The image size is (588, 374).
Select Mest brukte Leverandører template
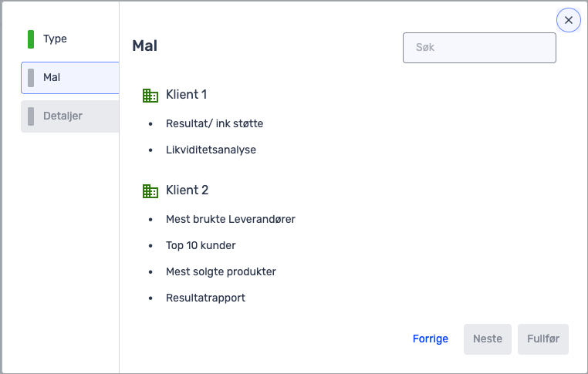point(230,219)
